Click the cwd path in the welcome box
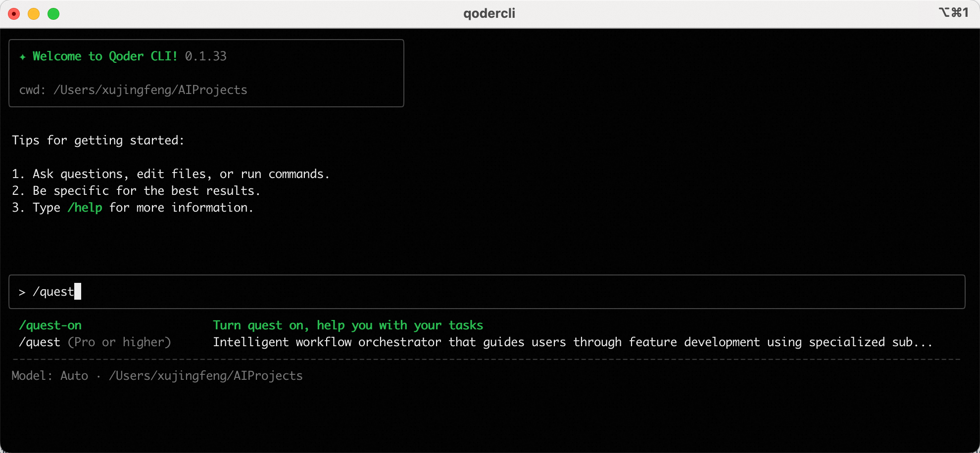 [x=150, y=90]
